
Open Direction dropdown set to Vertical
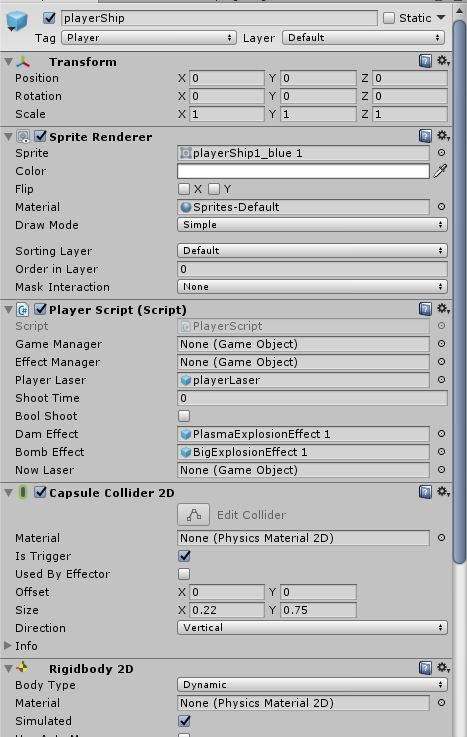point(312,627)
